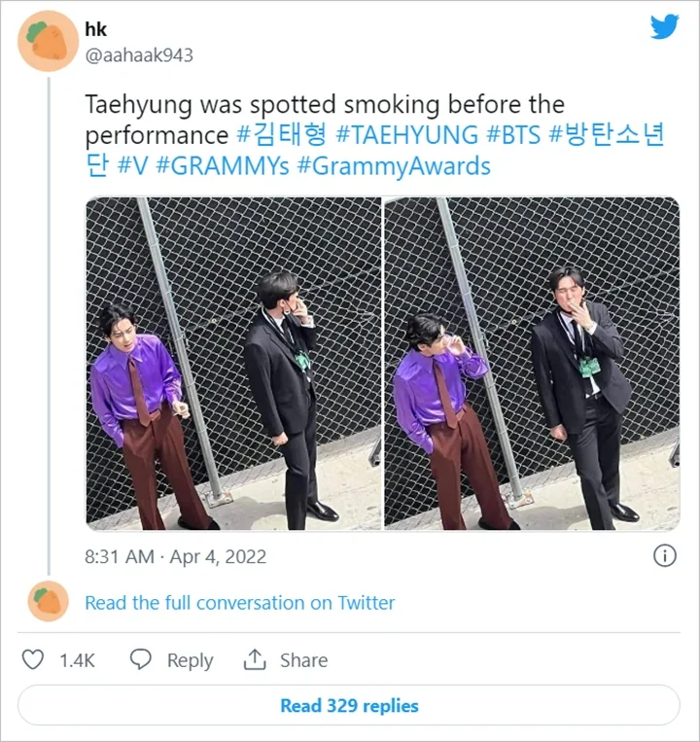The image size is (700, 742).
Task: Open the tweet info circle icon
Action: pos(665,556)
